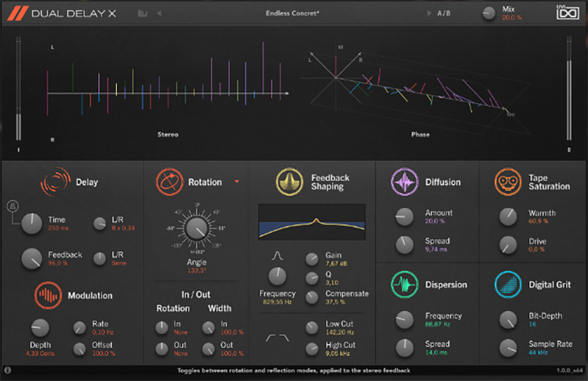Click the UVI logo
This screenshot has height=381, width=588.
[x=567, y=12]
